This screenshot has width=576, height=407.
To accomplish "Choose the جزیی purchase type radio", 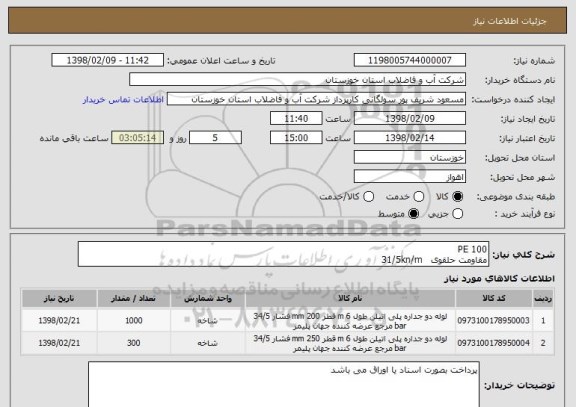I will 457,214.
